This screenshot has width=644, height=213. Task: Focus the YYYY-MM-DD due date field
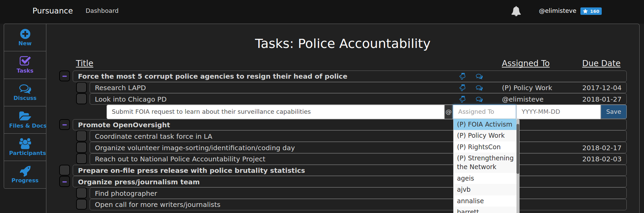coord(558,112)
